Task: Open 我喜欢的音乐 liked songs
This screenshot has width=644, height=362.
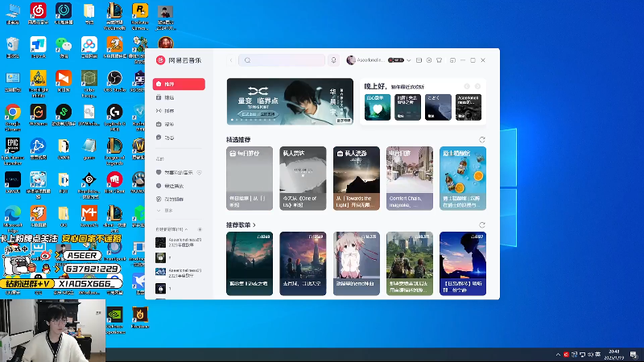Action: 174,173
